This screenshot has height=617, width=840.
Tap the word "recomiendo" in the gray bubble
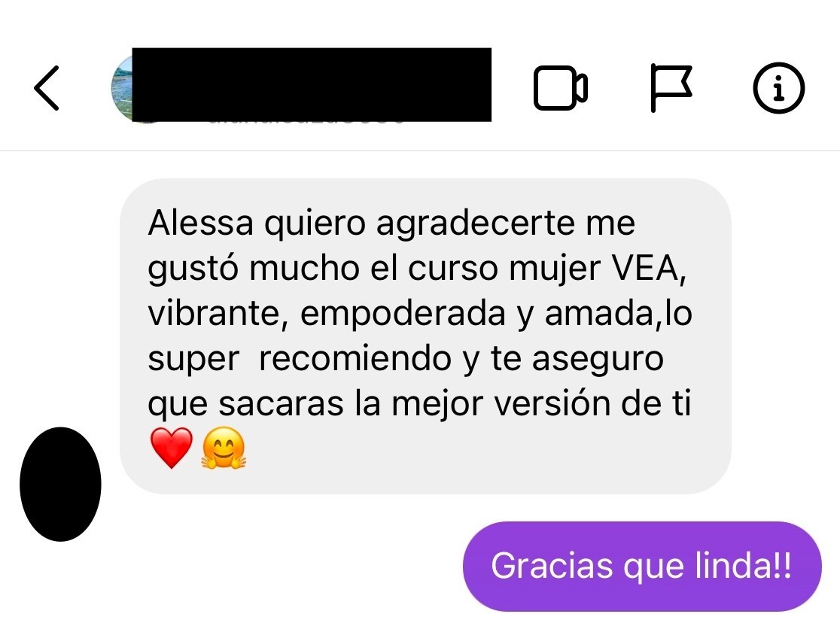tap(355, 358)
